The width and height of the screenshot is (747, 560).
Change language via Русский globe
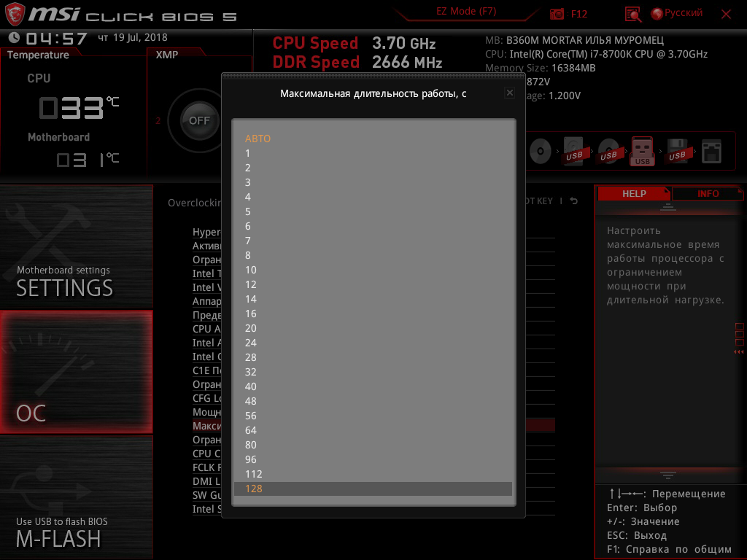coord(676,13)
